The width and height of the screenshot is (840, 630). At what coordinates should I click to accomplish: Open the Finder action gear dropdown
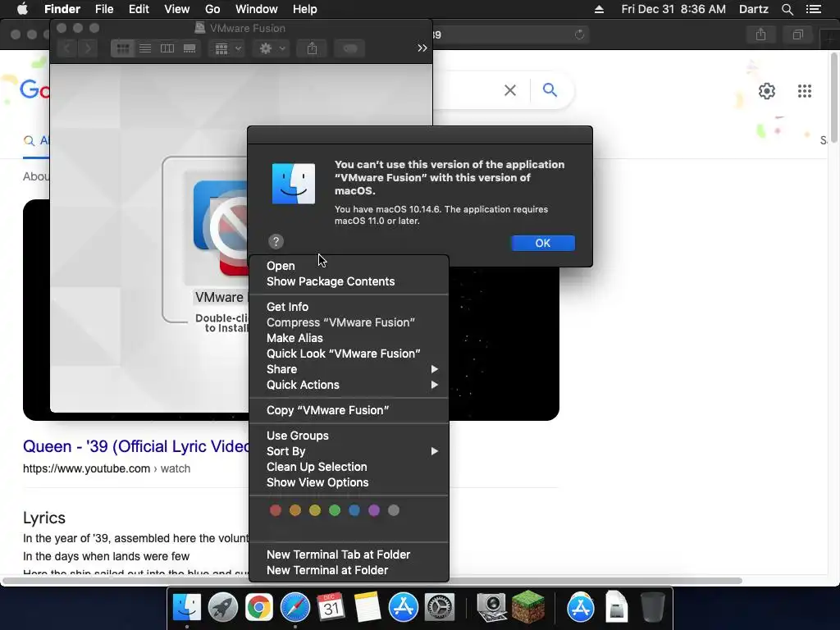coord(272,48)
